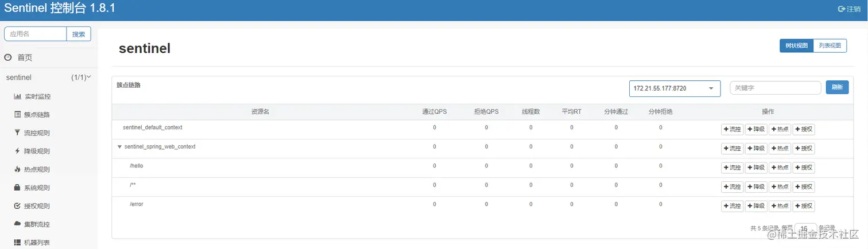
Task: Click the check icon of 授权规则
Action: (17, 206)
